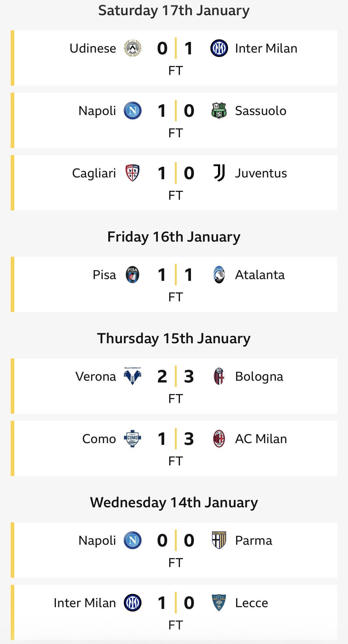348x644 pixels.
Task: Click the Pisa club crest
Action: 132,275
